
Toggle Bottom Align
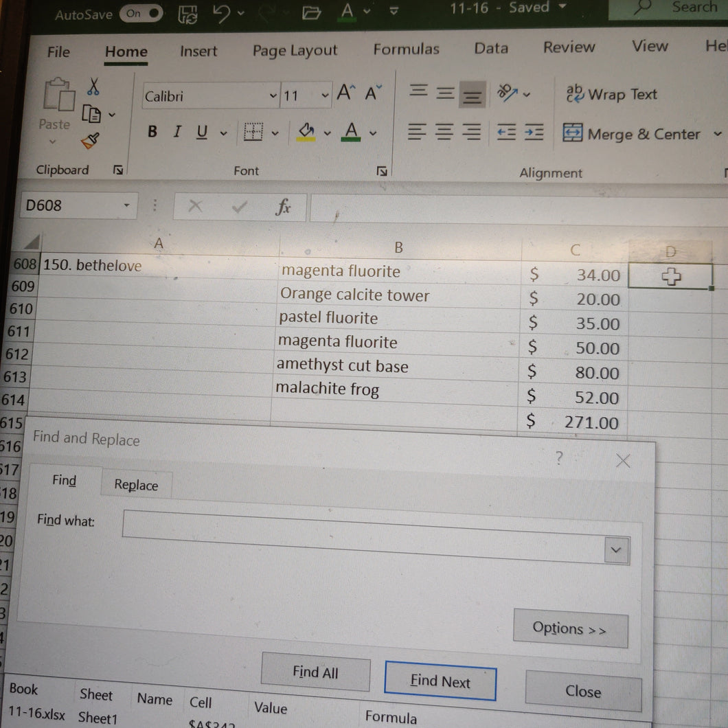click(x=473, y=94)
